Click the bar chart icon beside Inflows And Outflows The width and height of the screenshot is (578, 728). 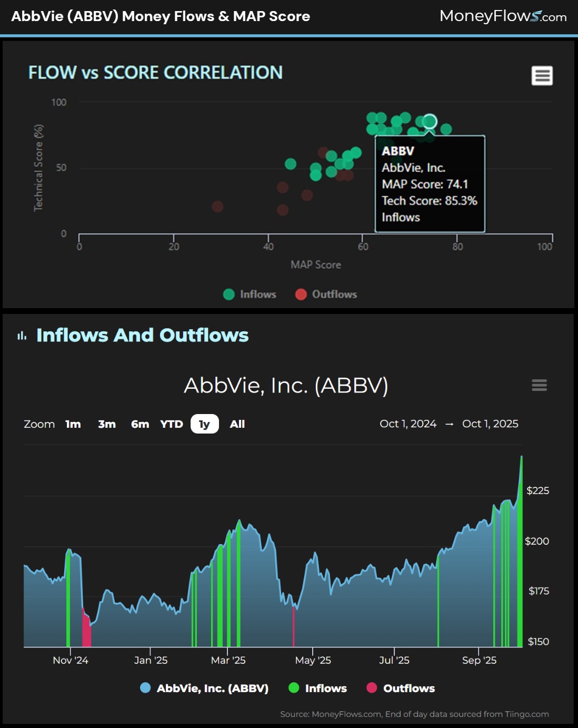coord(22,336)
